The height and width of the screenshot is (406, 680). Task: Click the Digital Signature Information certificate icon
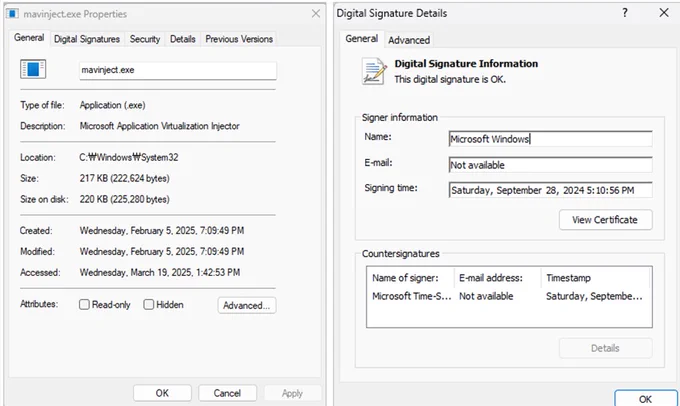pos(374,71)
